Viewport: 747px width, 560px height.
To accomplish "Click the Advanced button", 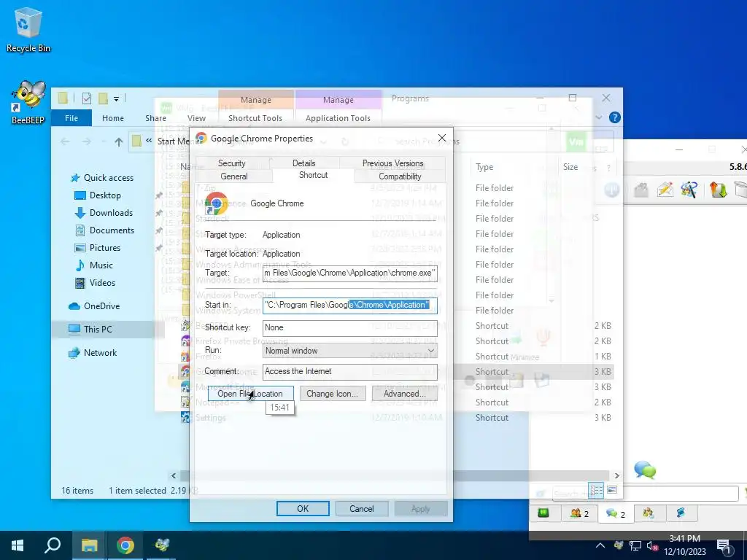I will tap(404, 394).
